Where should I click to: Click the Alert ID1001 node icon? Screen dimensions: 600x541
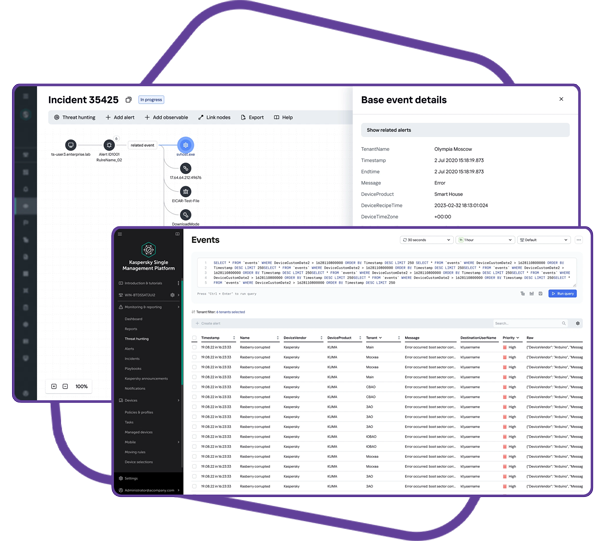click(109, 145)
